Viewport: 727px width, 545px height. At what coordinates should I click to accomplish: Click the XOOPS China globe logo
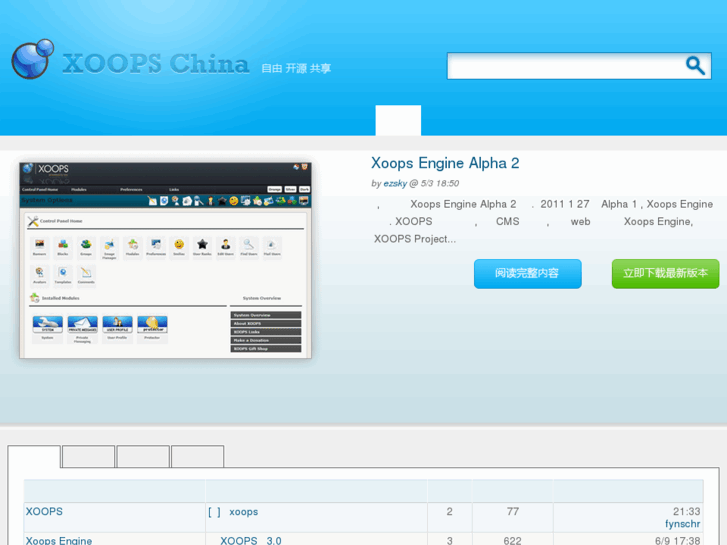click(32, 59)
